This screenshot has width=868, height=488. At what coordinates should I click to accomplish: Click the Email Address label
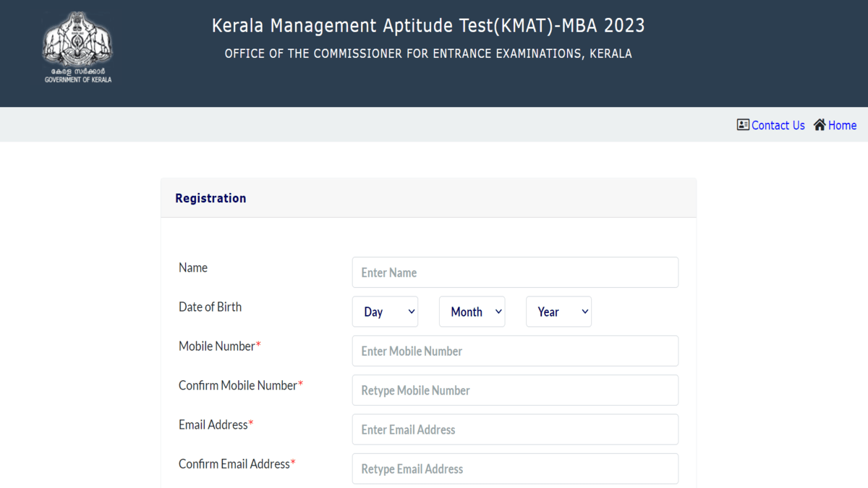click(x=216, y=424)
